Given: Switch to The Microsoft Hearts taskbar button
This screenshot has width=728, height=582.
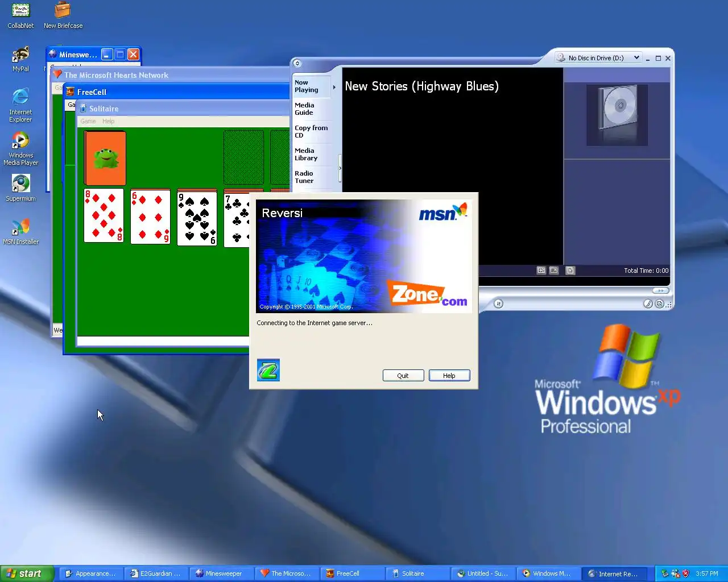Looking at the screenshot, I should 286,573.
